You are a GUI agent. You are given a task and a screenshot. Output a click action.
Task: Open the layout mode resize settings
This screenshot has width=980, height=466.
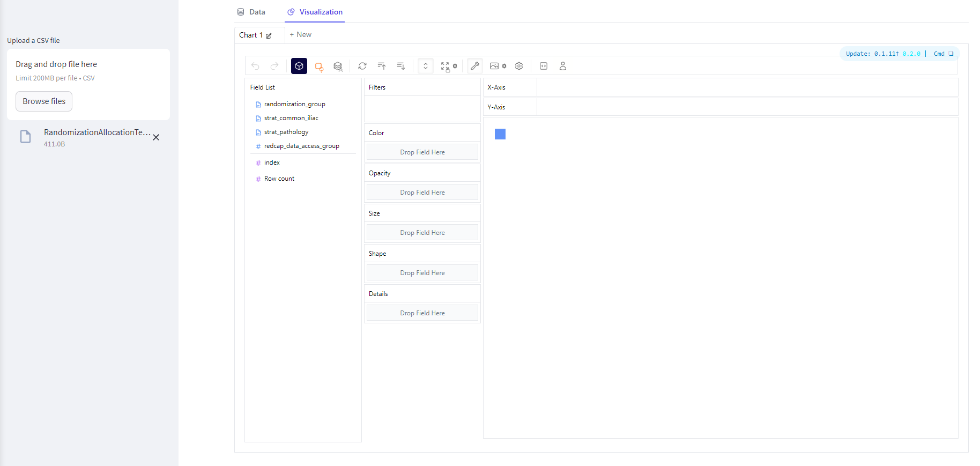point(448,66)
